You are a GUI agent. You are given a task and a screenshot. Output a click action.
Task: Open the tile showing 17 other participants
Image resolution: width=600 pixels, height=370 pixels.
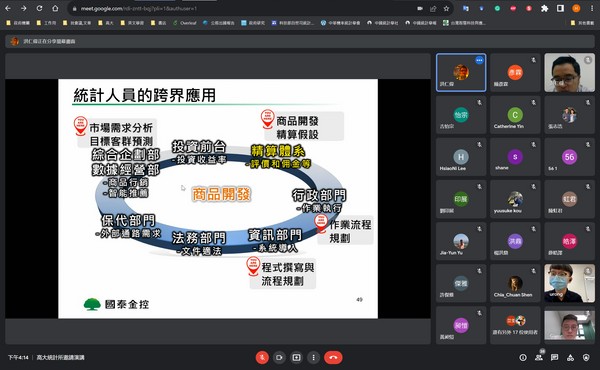pyautogui.click(x=515, y=325)
